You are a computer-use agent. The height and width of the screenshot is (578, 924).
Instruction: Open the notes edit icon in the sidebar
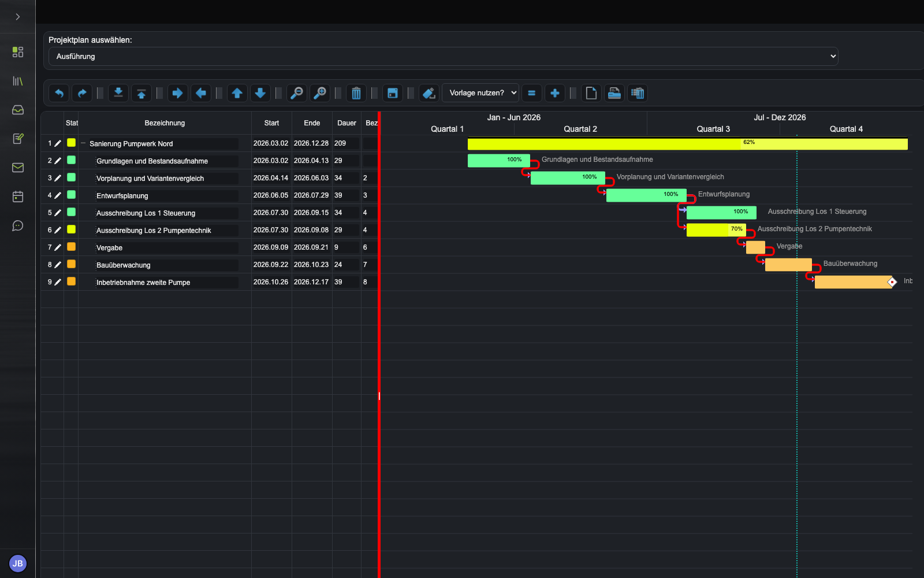[18, 139]
